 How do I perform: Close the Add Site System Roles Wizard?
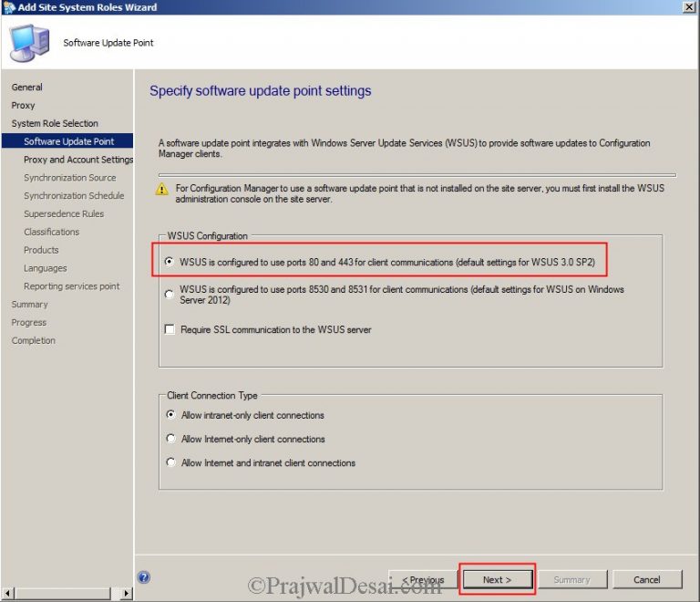coord(689,7)
